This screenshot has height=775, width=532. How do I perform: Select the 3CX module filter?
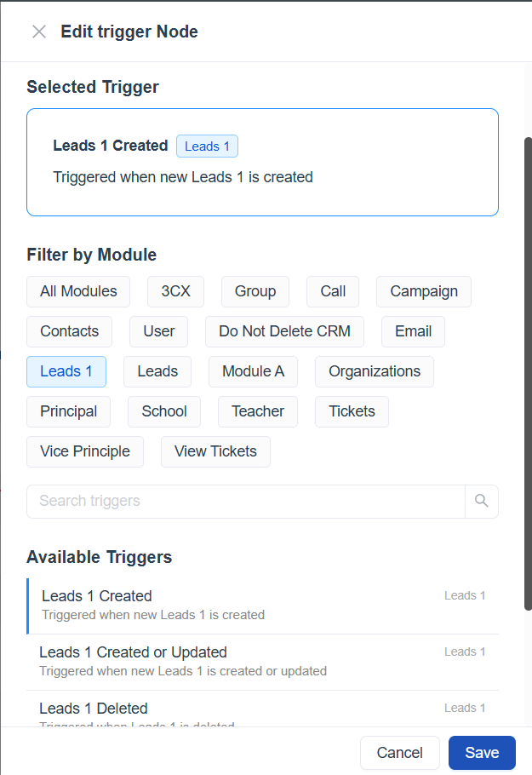coord(175,291)
